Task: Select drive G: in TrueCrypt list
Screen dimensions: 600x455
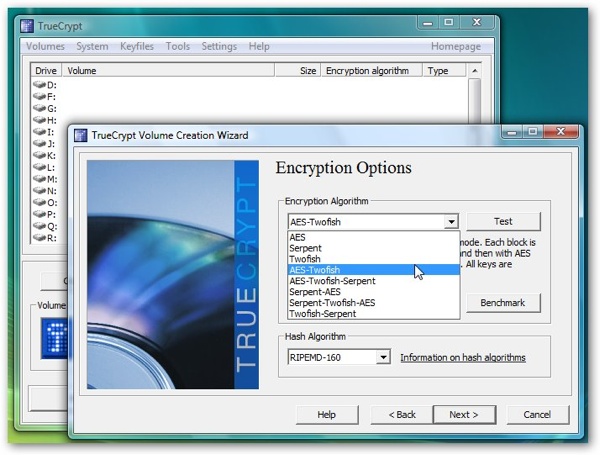Action: [45, 109]
